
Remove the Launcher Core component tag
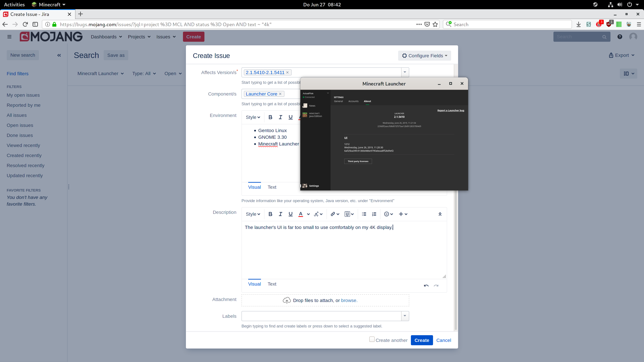point(280,94)
